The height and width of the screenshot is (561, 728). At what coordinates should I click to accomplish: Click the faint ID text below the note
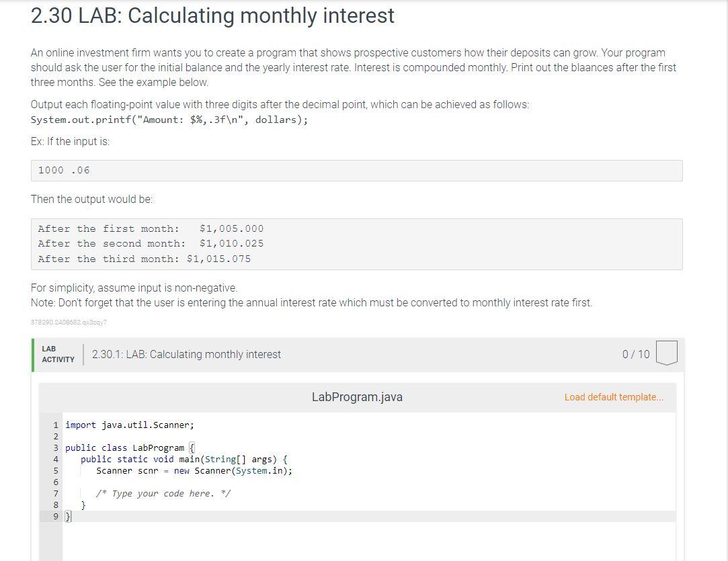tap(69, 322)
